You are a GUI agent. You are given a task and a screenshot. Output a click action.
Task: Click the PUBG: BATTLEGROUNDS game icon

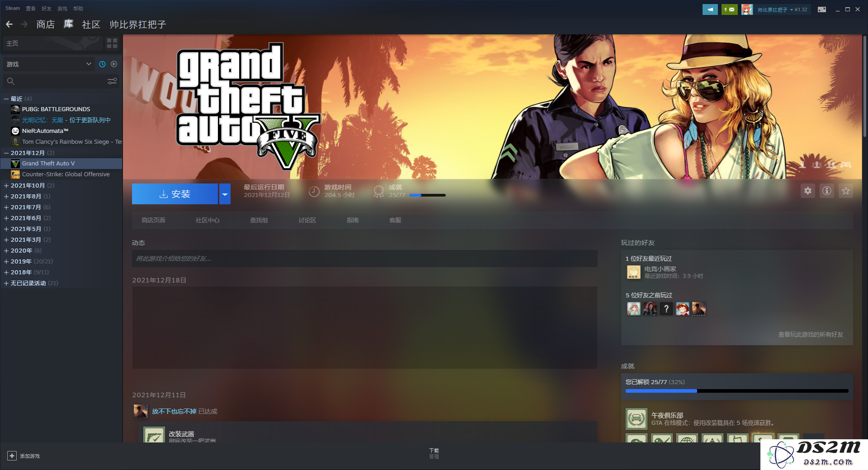tap(15, 109)
